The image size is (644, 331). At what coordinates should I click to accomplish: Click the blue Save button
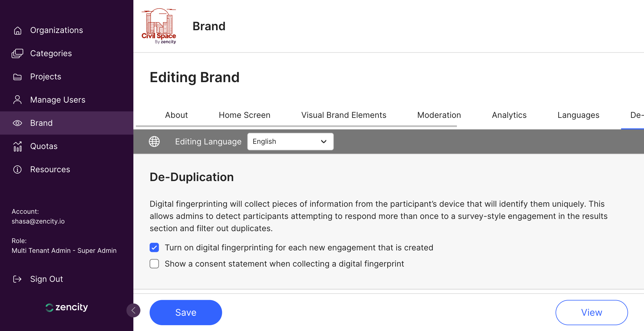[x=186, y=312]
